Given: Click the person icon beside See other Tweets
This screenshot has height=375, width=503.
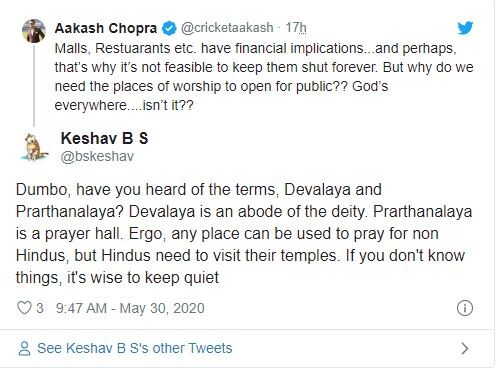Looking at the screenshot, I should [x=24, y=348].
